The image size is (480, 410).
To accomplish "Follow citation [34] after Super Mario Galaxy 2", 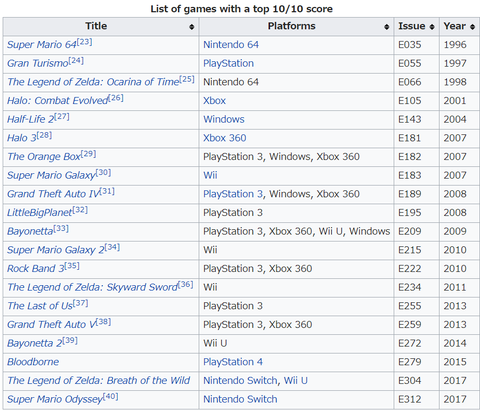I will point(112,247).
